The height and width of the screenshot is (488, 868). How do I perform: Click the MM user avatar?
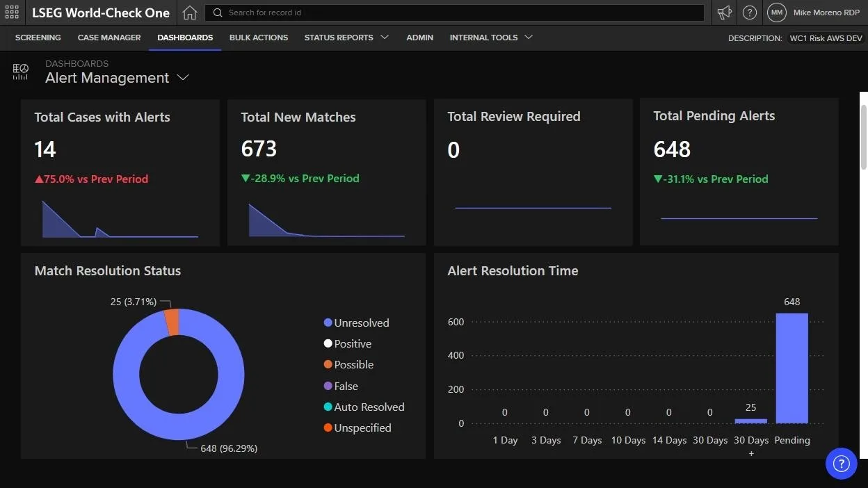point(776,13)
